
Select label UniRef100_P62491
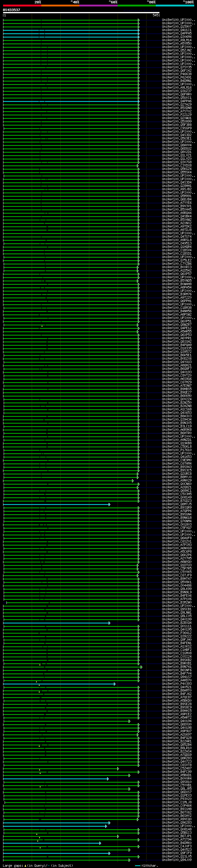point(177,78)
